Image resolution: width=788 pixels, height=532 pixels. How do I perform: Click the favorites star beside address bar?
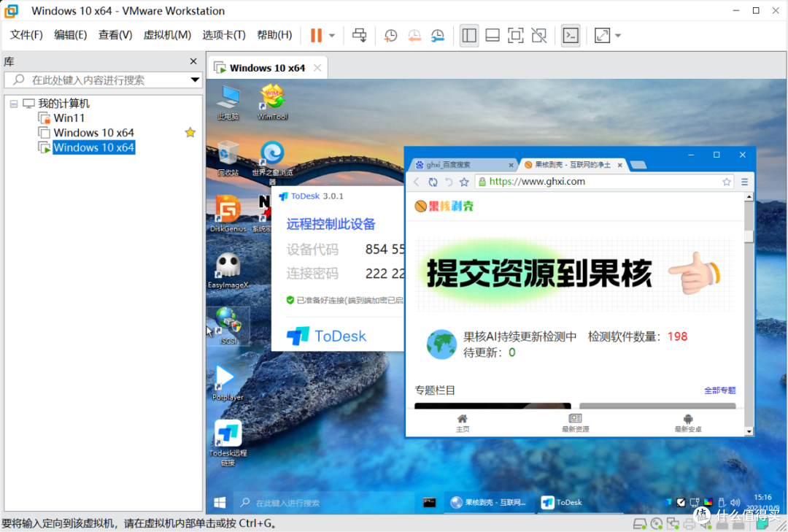pyautogui.click(x=464, y=182)
